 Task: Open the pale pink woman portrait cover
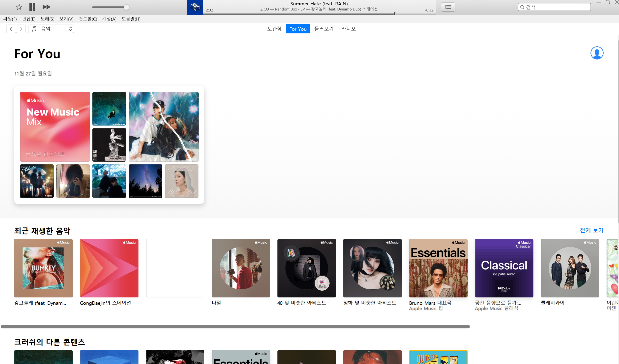coord(182,181)
